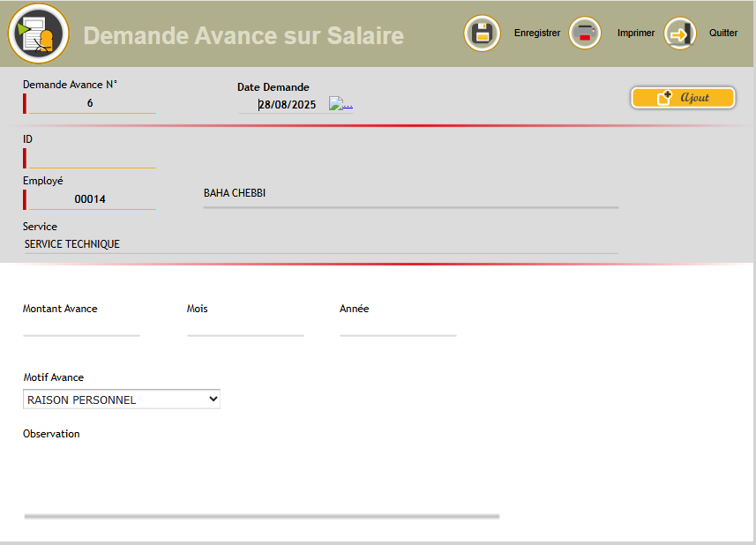The width and height of the screenshot is (756, 545).
Task: Expand the Motif Avance combo box arrow
Action: point(213,399)
